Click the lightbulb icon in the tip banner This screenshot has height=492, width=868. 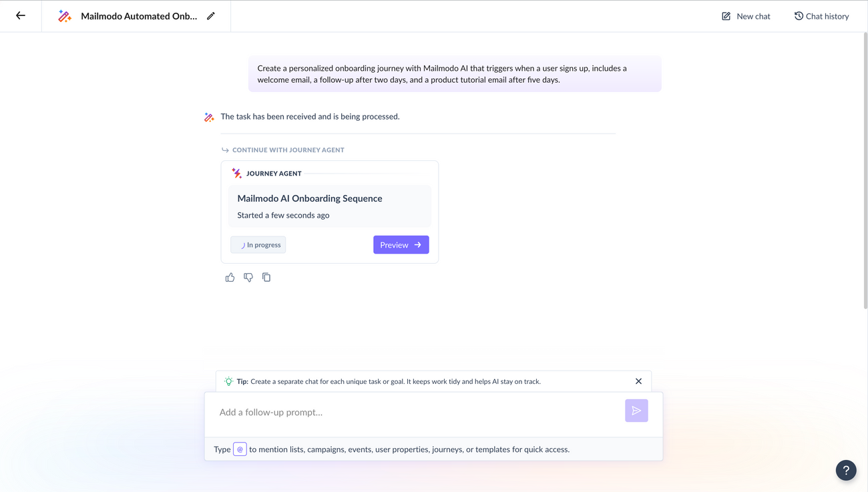coord(228,381)
